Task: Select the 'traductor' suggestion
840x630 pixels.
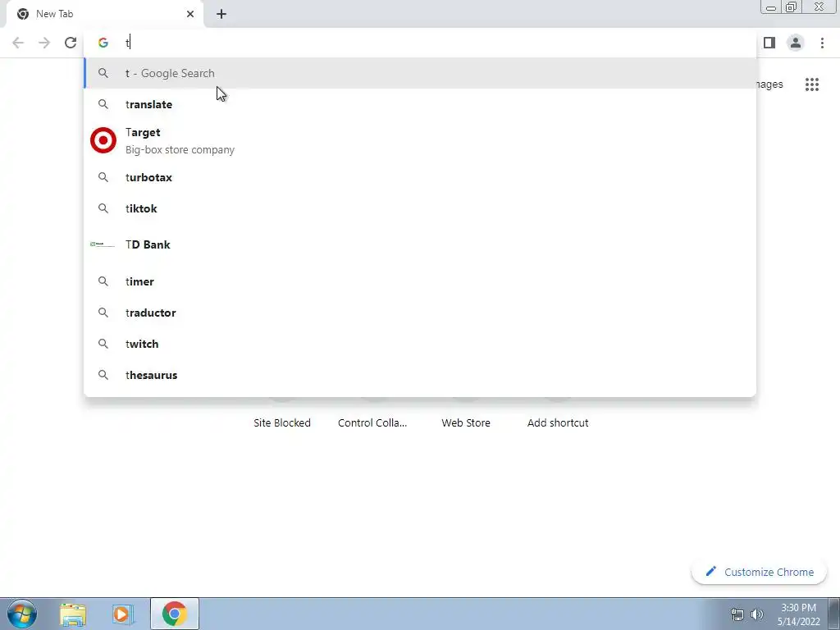Action: (420, 313)
